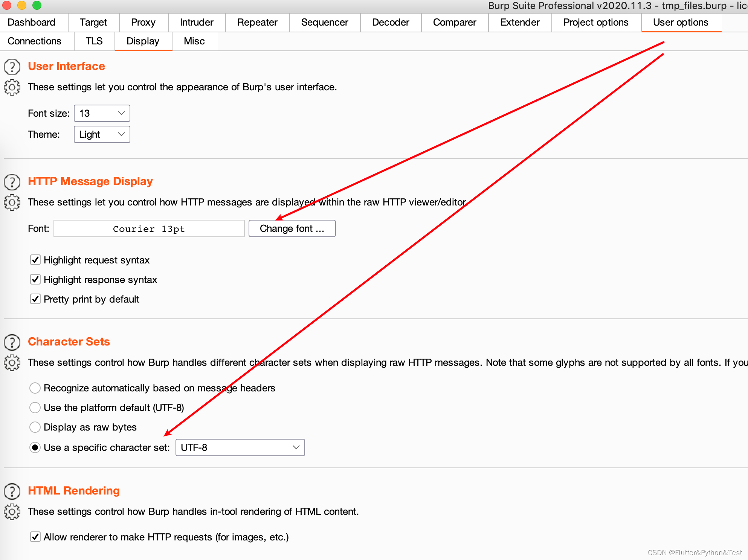Viewport: 748px width, 560px height.
Task: Click the macOS close window button
Action: point(7,5)
